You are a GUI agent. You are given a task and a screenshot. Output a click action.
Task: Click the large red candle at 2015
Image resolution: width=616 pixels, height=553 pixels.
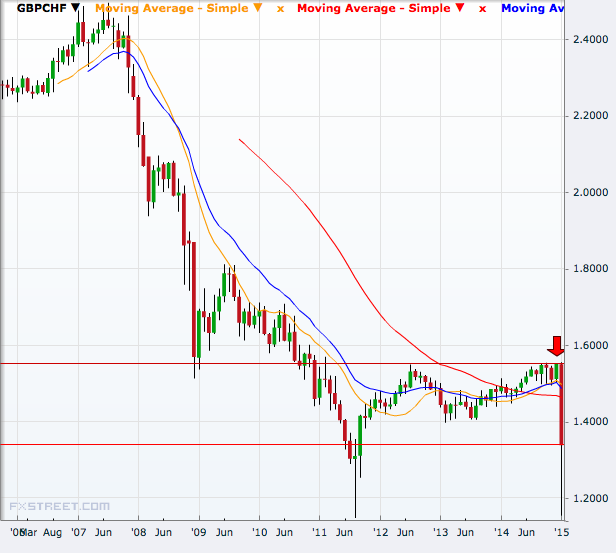[562, 404]
